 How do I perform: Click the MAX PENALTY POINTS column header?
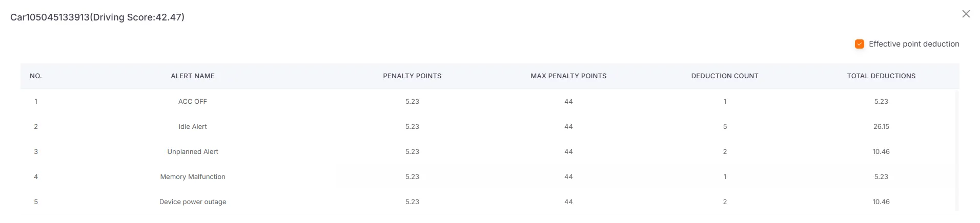point(568,76)
